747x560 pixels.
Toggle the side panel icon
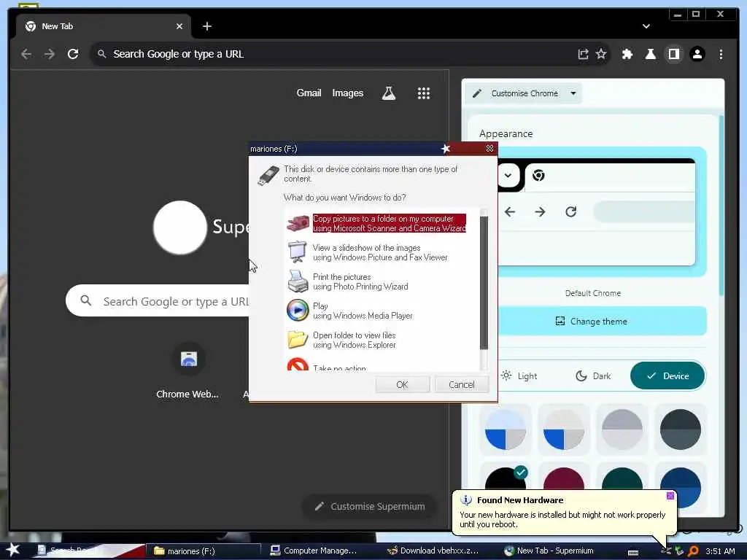[x=673, y=54]
